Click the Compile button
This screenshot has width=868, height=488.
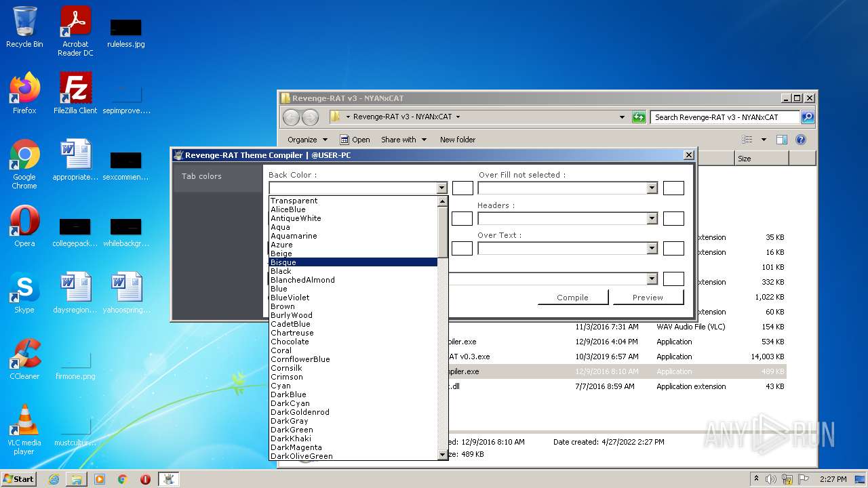[572, 298]
